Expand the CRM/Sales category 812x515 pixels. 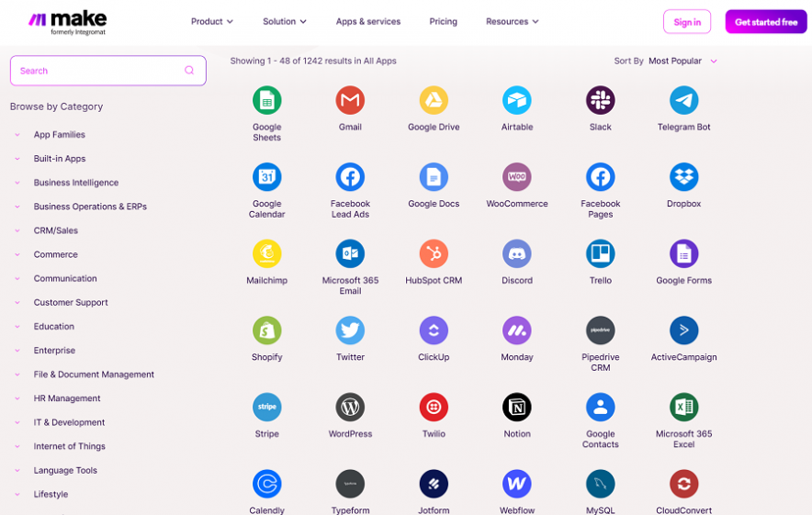55,230
